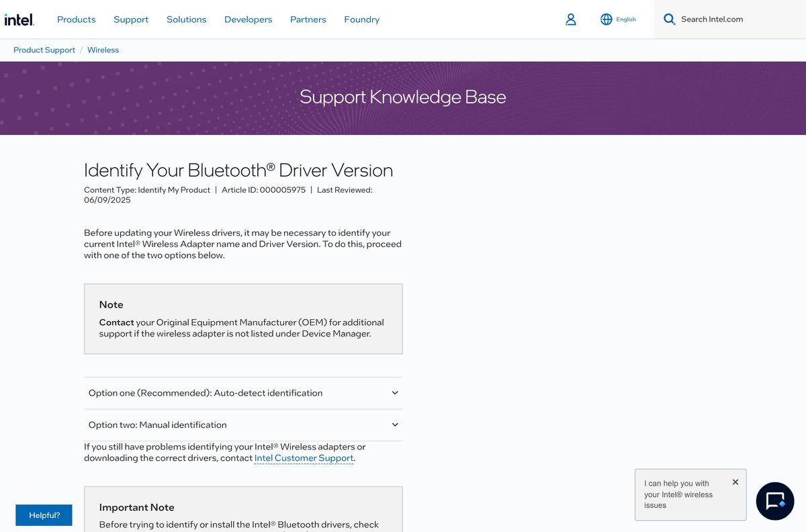Click the search magnifier icon
806x532 pixels.
669,19
